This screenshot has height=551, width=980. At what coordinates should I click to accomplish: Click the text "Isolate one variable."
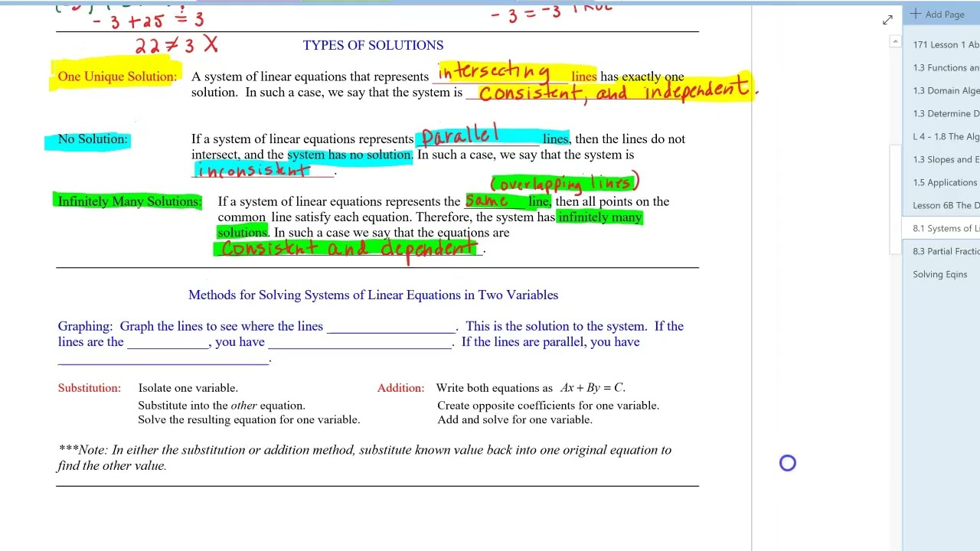point(188,388)
